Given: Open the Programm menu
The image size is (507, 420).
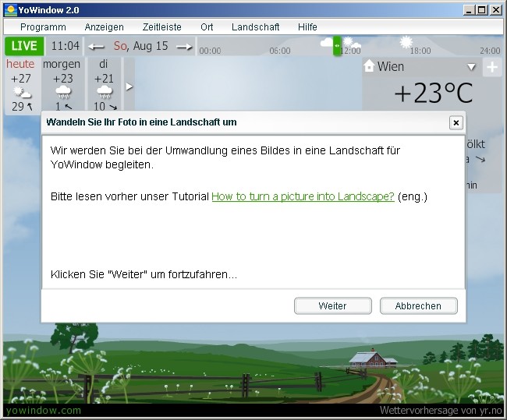Looking at the screenshot, I should point(43,26).
